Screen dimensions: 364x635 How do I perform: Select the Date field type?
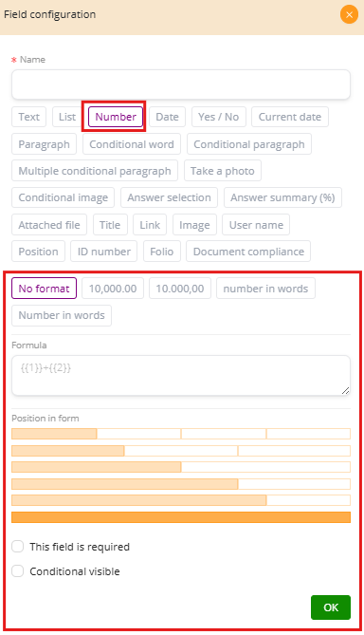click(168, 117)
